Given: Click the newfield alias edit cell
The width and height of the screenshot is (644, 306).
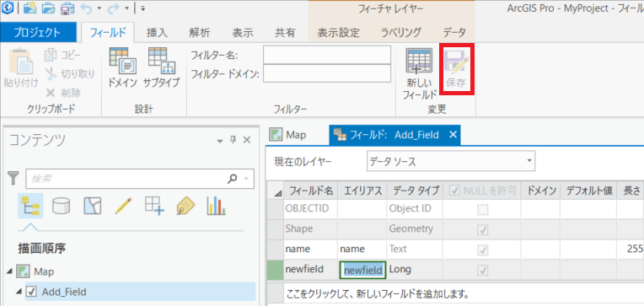Looking at the screenshot, I should pyautogui.click(x=362, y=270).
